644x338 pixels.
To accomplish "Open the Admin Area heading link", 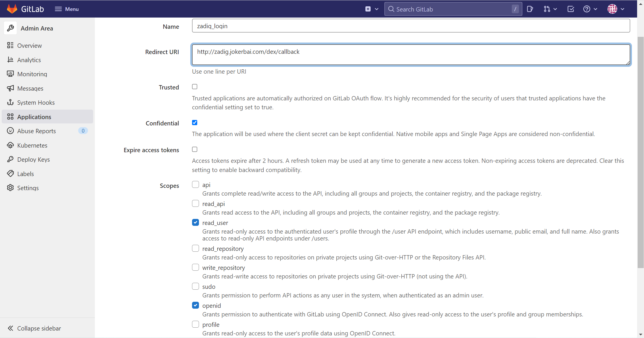I will point(37,28).
